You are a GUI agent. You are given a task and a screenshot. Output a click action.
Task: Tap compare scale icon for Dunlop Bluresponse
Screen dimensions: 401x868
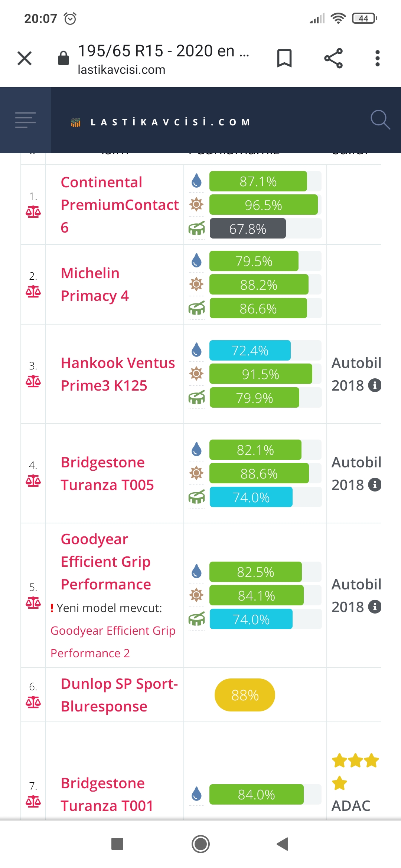point(33,702)
